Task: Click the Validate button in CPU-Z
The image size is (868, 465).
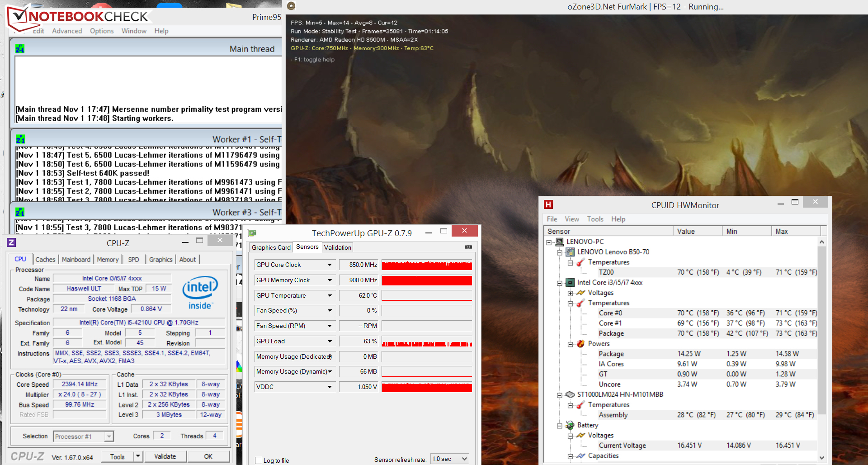Action: coord(165,456)
